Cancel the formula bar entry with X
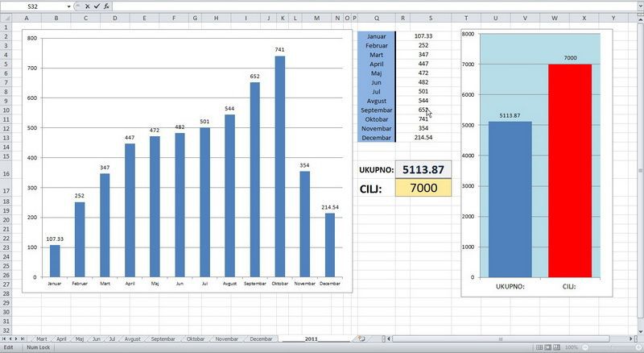The width and height of the screenshot is (644, 353). (x=88, y=6)
